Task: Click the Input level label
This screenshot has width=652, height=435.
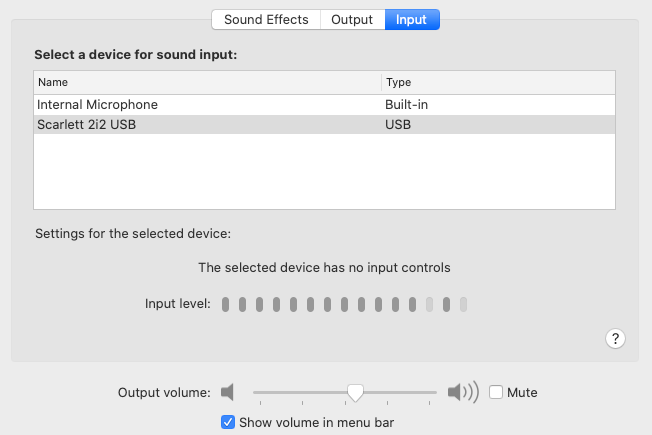Action: tap(177, 304)
